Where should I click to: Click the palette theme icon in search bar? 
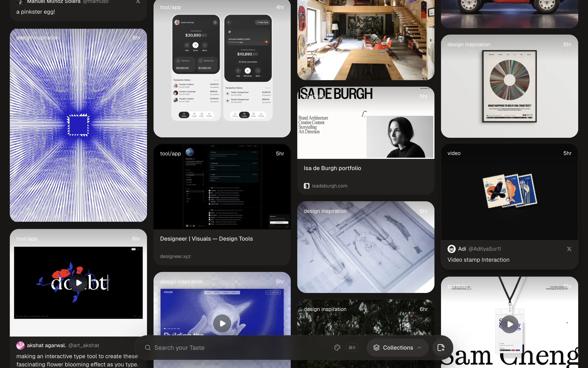pyautogui.click(x=337, y=348)
